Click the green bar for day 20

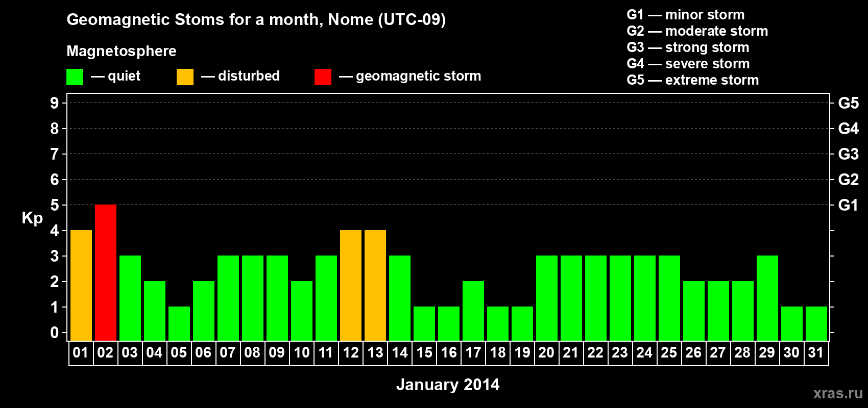point(547,298)
